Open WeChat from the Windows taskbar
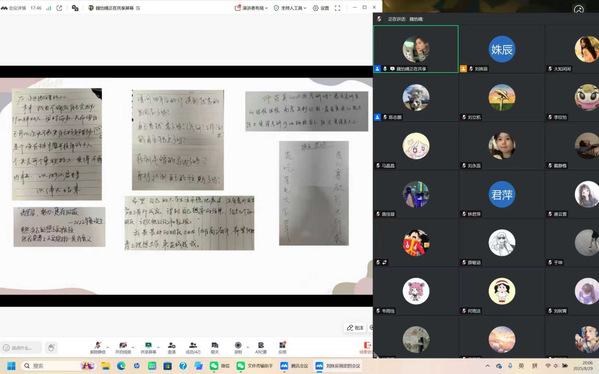This screenshot has width=599, height=374. point(219,366)
